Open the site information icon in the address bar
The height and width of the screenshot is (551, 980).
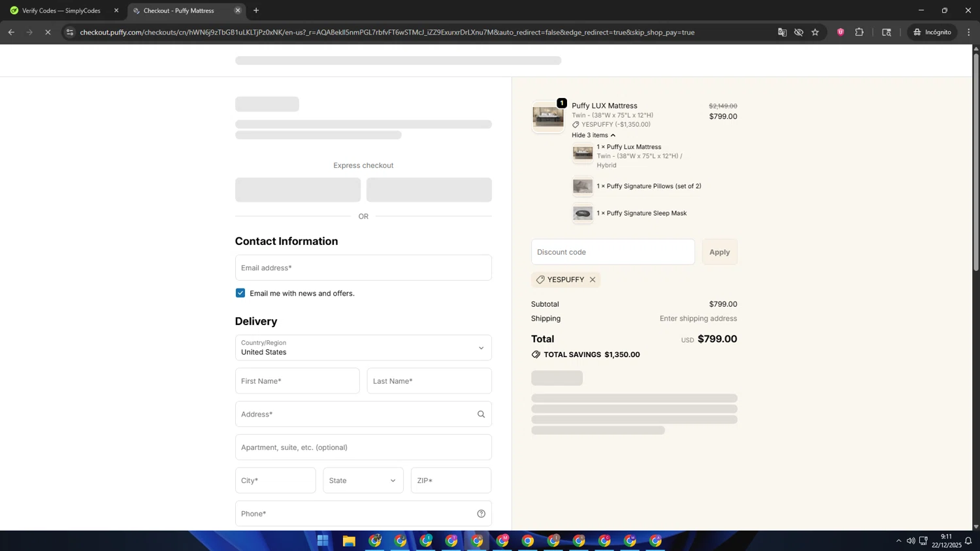pyautogui.click(x=70, y=32)
